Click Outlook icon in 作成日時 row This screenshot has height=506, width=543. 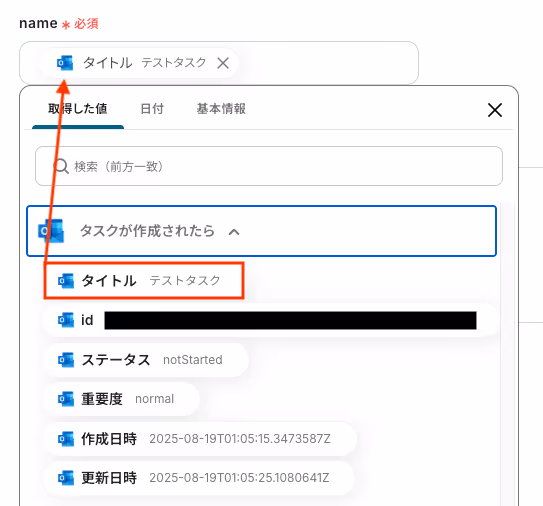[x=66, y=439]
